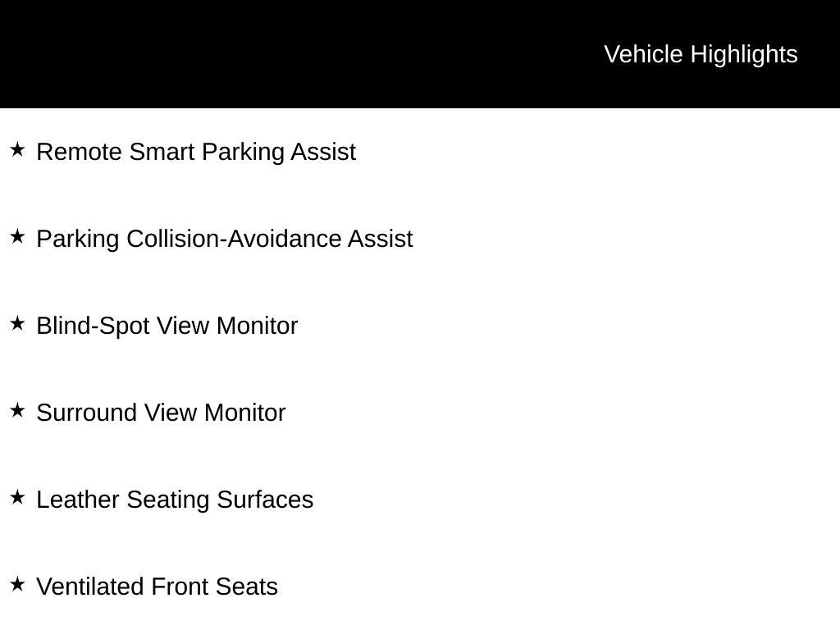Select the star before Surround View Monitor
This screenshot has height=630, width=840.
(x=17, y=410)
